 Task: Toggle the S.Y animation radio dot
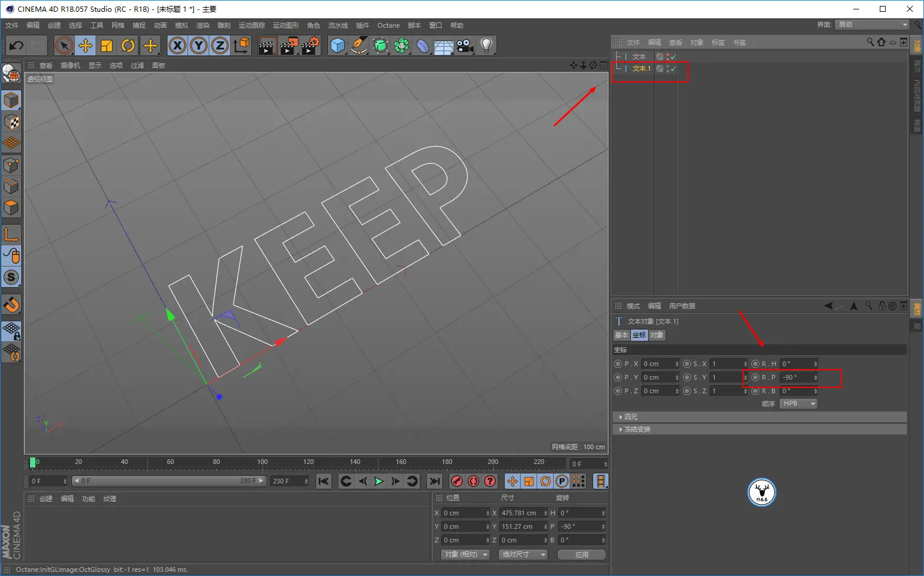click(x=687, y=377)
